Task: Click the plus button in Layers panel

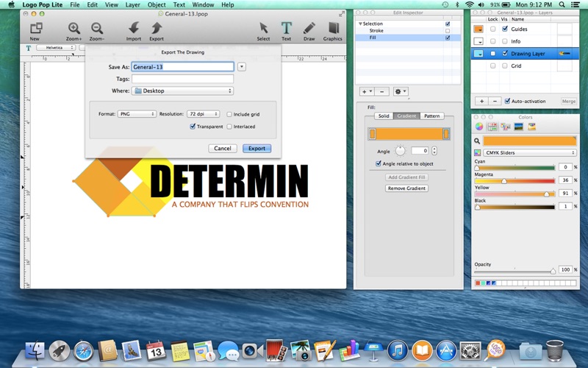Action: coord(481,101)
